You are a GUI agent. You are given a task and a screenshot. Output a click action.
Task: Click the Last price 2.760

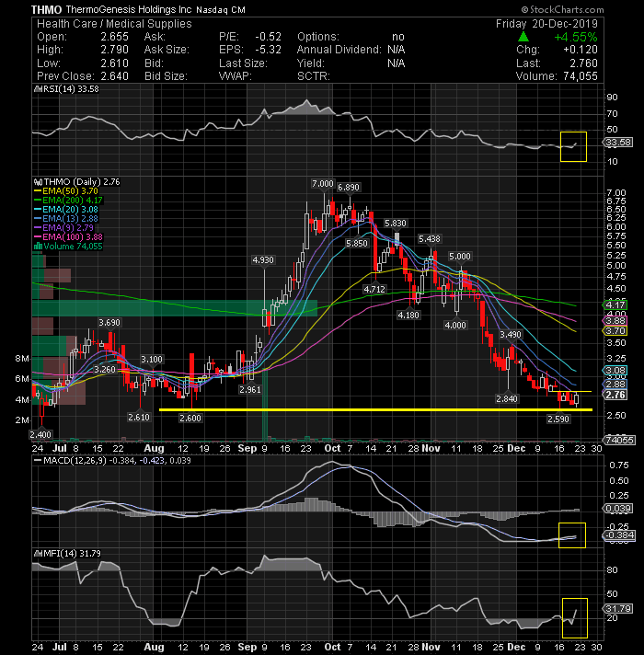583,63
